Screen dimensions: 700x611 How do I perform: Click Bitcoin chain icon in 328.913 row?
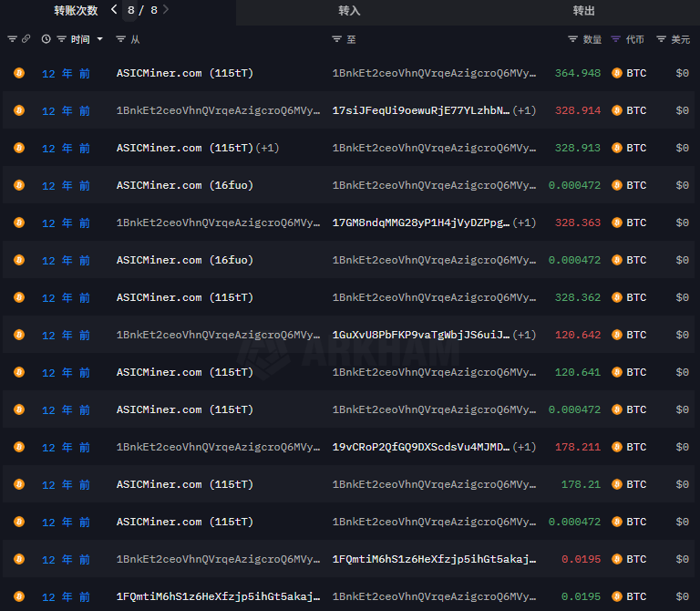[19, 148]
